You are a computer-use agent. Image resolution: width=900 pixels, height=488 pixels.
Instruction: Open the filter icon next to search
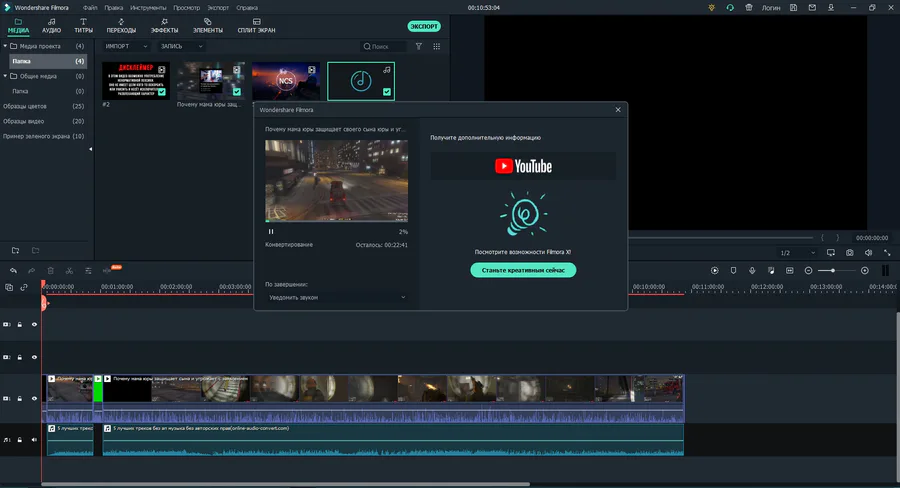point(420,46)
